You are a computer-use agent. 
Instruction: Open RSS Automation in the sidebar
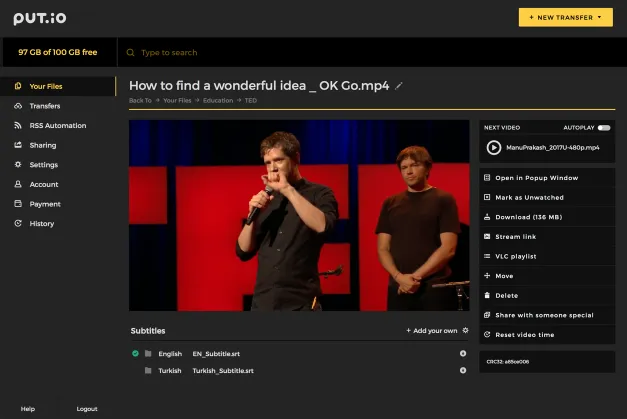click(58, 126)
